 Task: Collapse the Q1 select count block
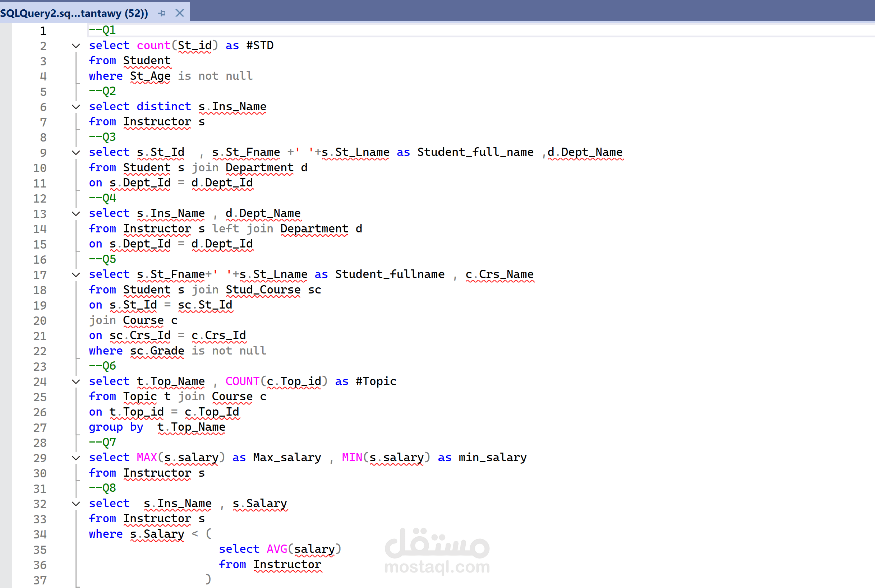[x=76, y=46]
